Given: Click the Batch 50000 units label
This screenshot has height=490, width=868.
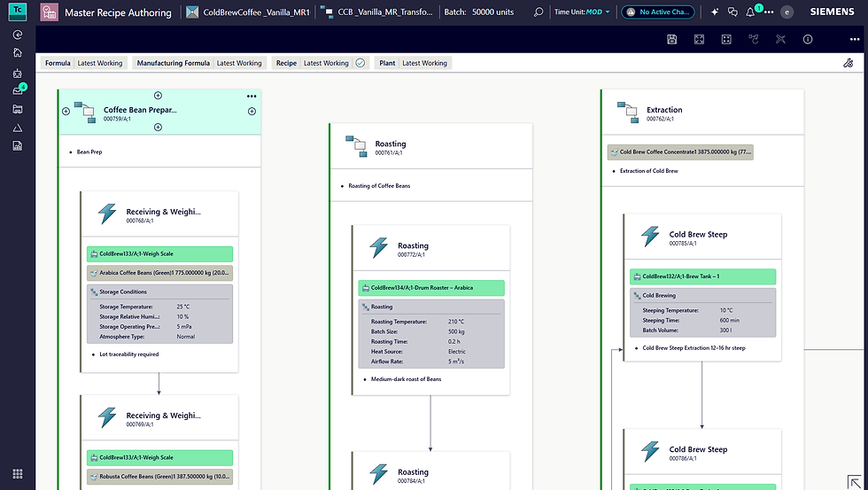Looking at the screenshot, I should point(479,12).
